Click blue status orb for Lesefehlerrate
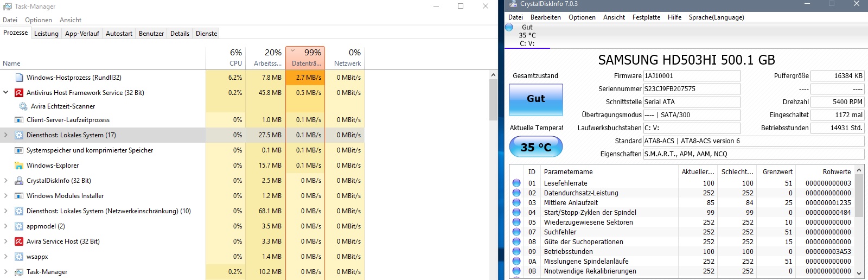868x280 pixels. point(516,183)
